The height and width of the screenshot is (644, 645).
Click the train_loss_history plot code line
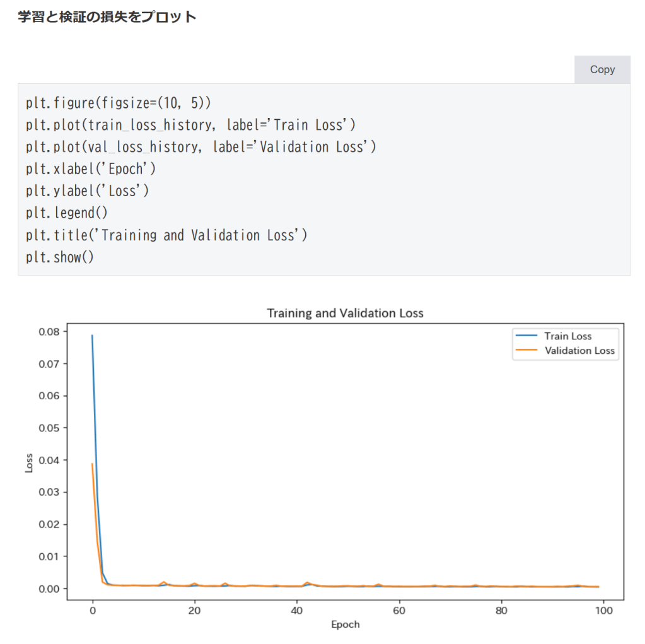point(190,125)
